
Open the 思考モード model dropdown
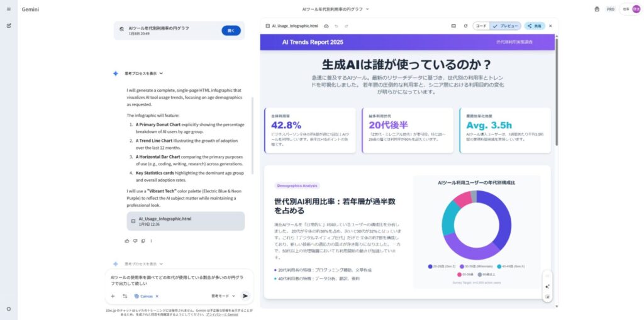[x=223, y=295]
